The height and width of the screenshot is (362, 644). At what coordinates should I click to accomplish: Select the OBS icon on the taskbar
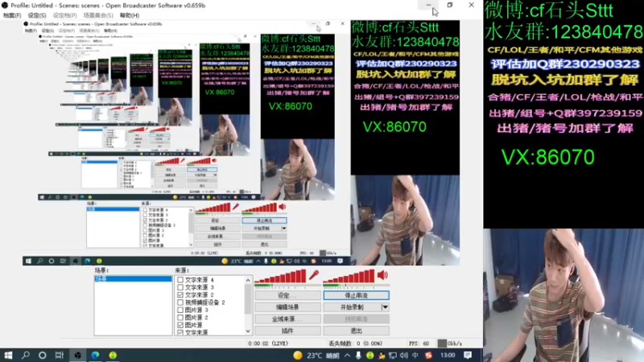pos(77,356)
